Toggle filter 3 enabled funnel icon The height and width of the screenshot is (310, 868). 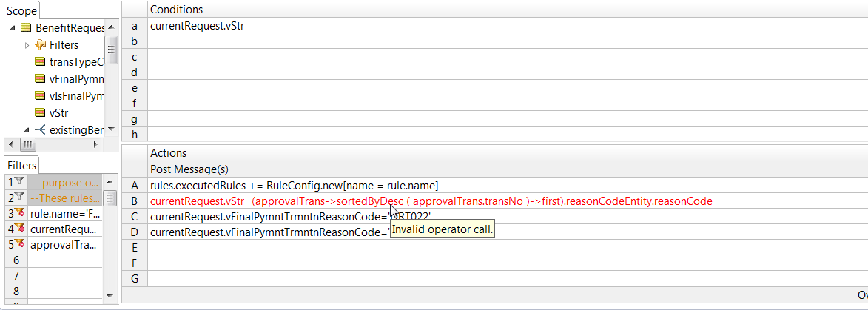click(x=18, y=212)
